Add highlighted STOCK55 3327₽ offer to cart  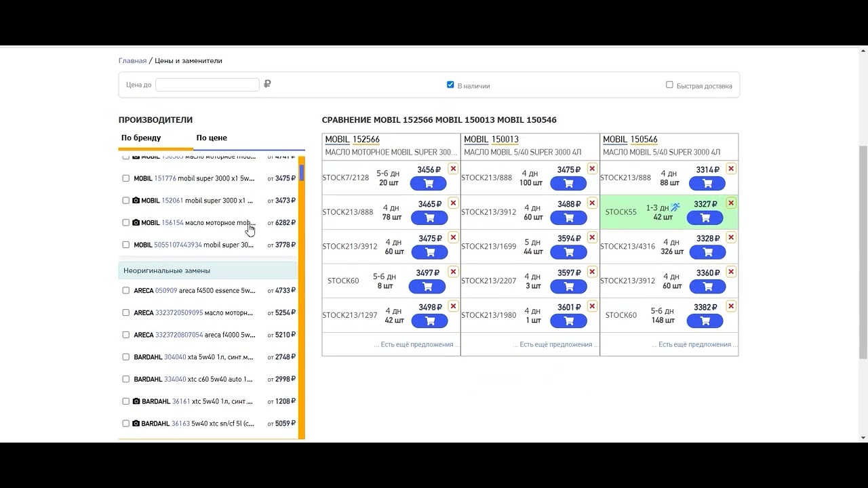705,218
